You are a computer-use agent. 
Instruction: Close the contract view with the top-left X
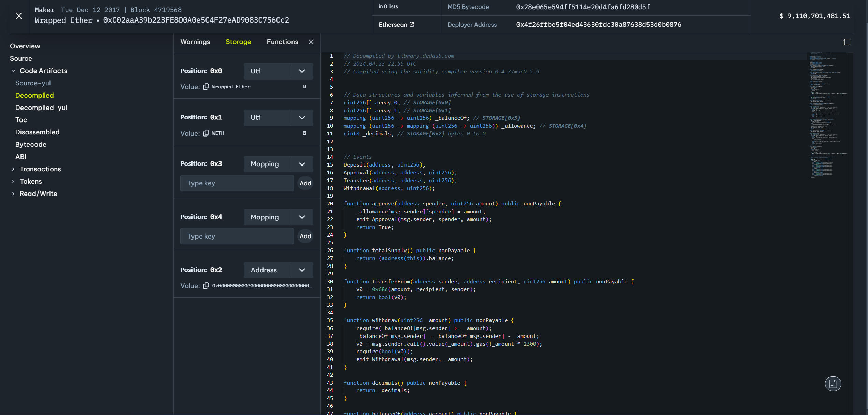(19, 16)
